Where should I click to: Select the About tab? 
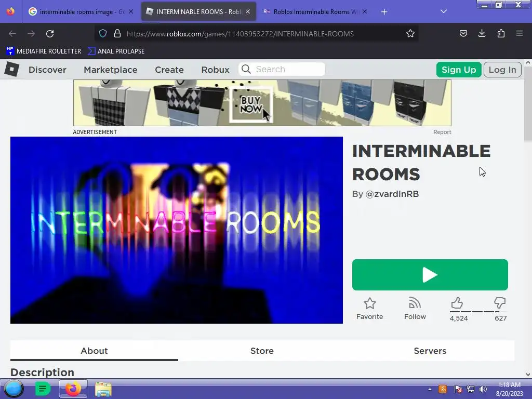pyautogui.click(x=94, y=351)
